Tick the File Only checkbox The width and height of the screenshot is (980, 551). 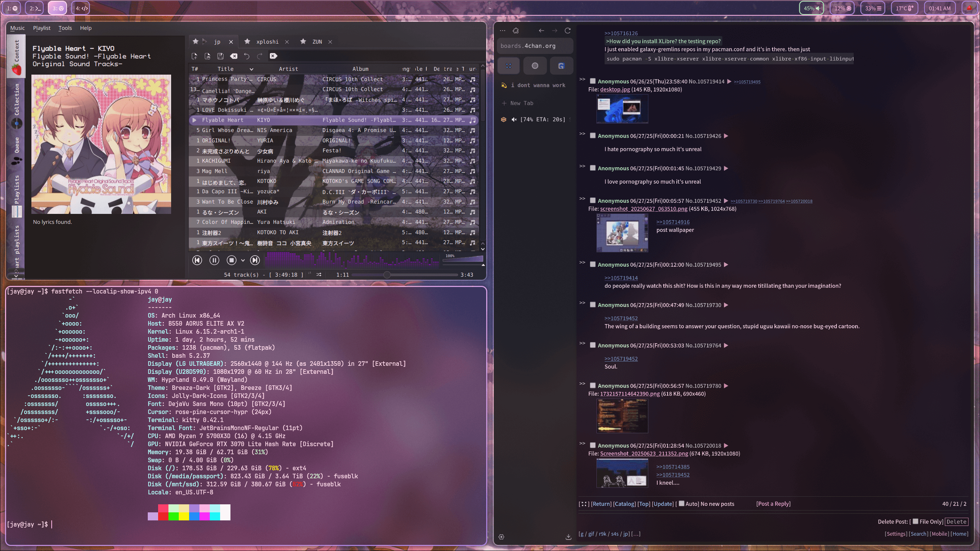click(916, 521)
